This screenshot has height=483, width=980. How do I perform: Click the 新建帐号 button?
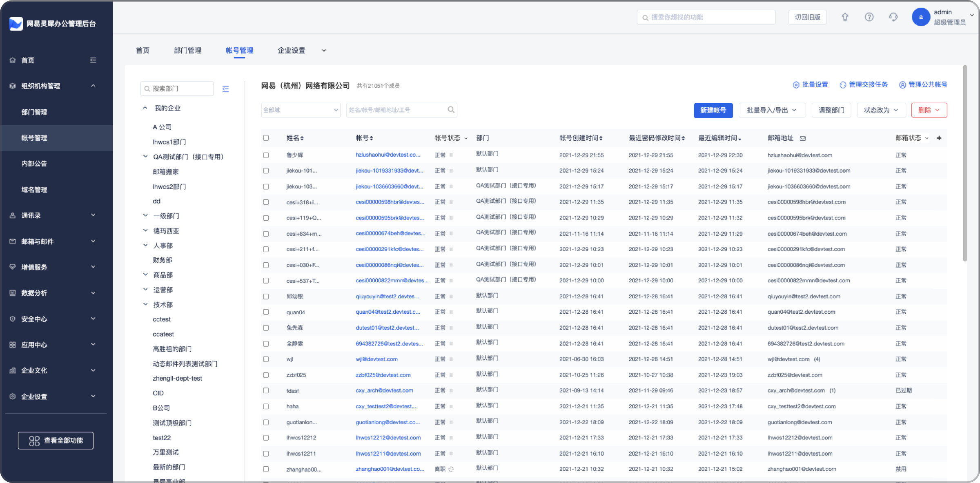[713, 110]
